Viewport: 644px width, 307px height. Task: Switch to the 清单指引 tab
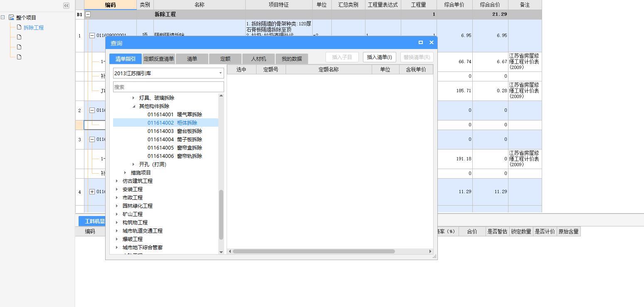click(126, 59)
